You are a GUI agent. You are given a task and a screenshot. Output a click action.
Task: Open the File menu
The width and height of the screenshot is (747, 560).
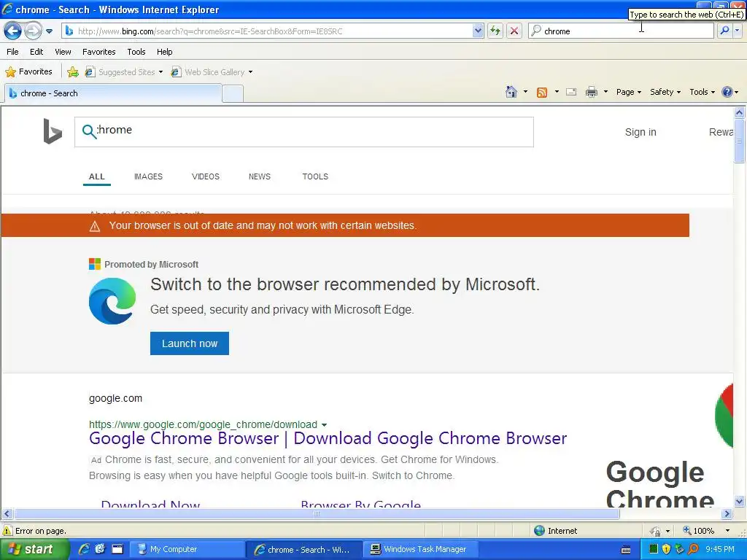[13, 52]
